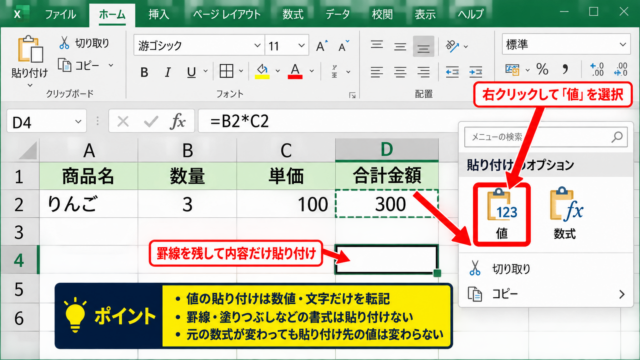Align text left
Image resolution: width=640 pixels, height=360 pixels.
(x=377, y=72)
